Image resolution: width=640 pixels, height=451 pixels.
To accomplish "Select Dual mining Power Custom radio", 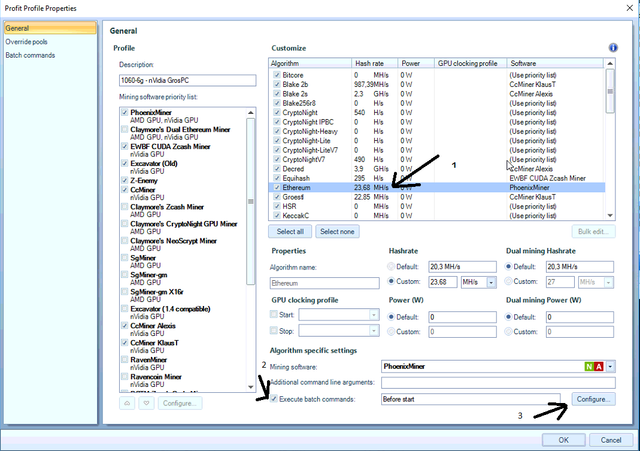I will click(x=508, y=331).
